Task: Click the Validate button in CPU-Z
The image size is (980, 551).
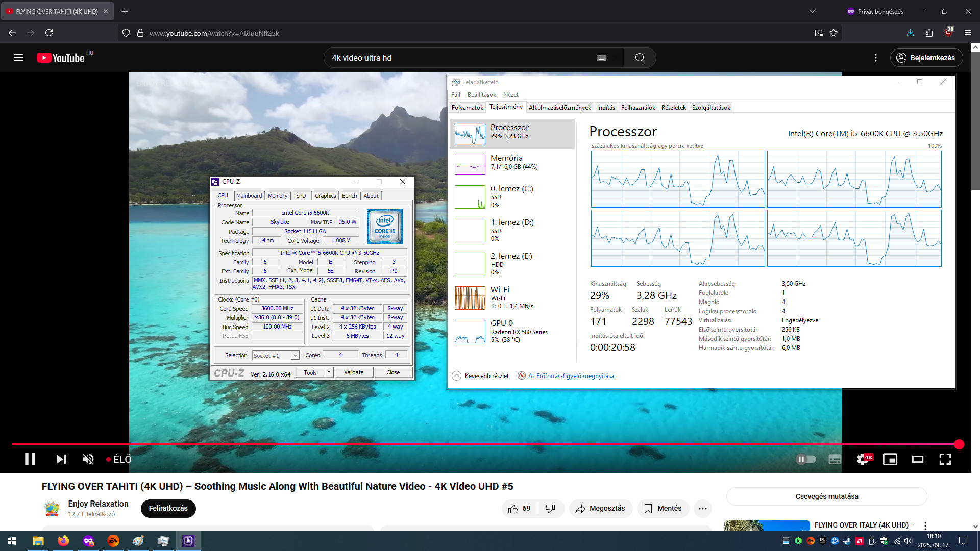Action: point(354,372)
